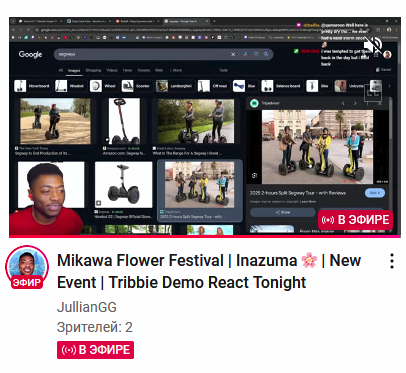Toggle closed captions CC icon on preview
The image size is (406, 373).
(x=373, y=92)
